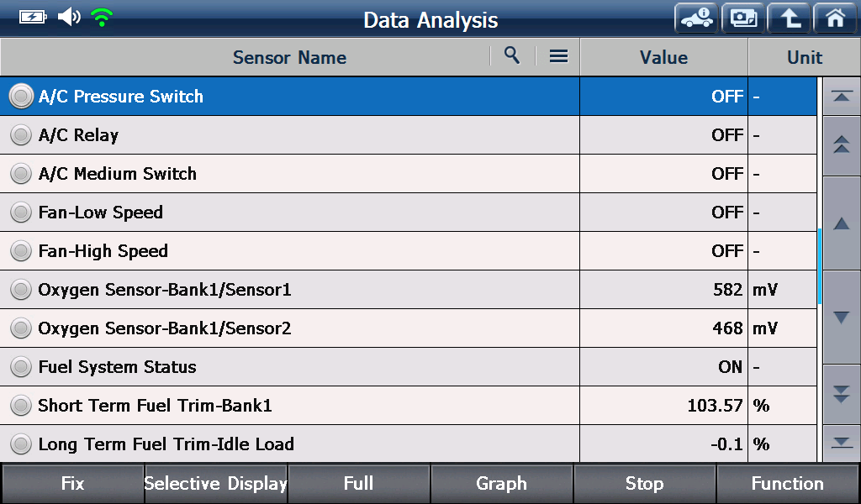Page down with double down arrow
The image size is (861, 504).
click(842, 394)
